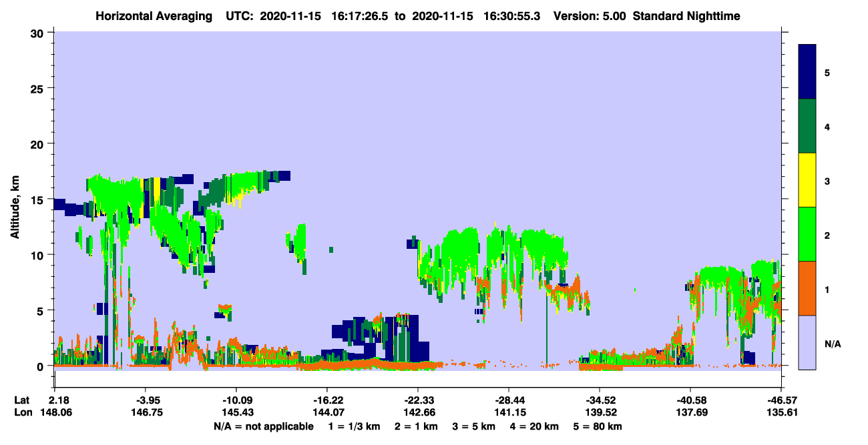The height and width of the screenshot is (445, 868).
Task: Click the colorbar label 5
Action: click(x=827, y=72)
